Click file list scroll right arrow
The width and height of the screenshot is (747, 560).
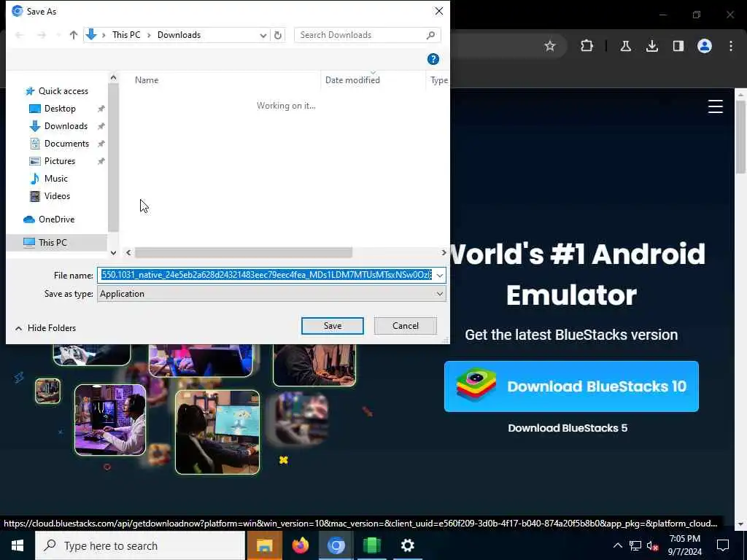coord(444,252)
